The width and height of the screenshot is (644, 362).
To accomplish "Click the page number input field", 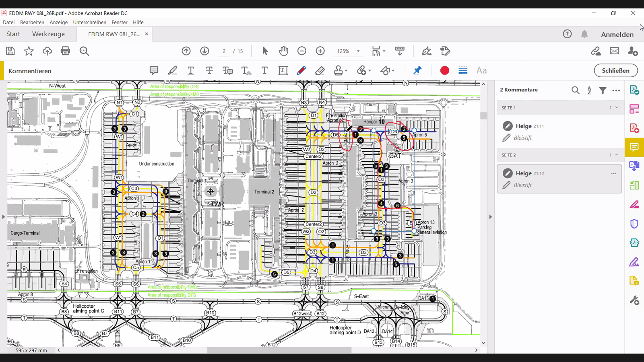I will pyautogui.click(x=224, y=51).
